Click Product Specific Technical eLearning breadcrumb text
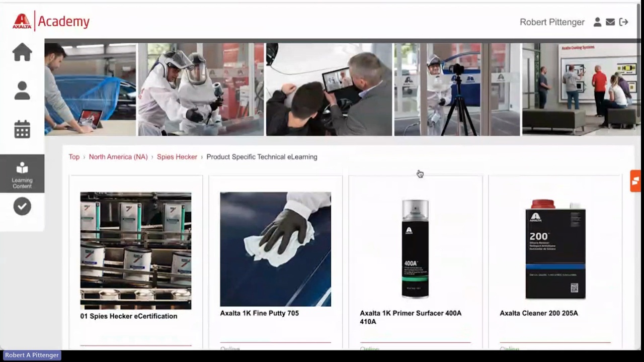 pyautogui.click(x=262, y=157)
